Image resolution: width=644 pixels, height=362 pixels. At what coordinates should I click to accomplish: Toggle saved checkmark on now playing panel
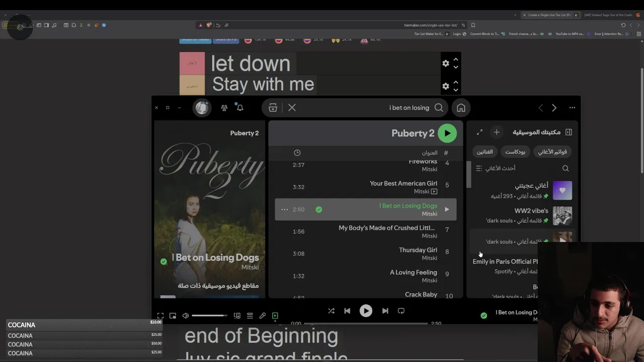point(164,261)
